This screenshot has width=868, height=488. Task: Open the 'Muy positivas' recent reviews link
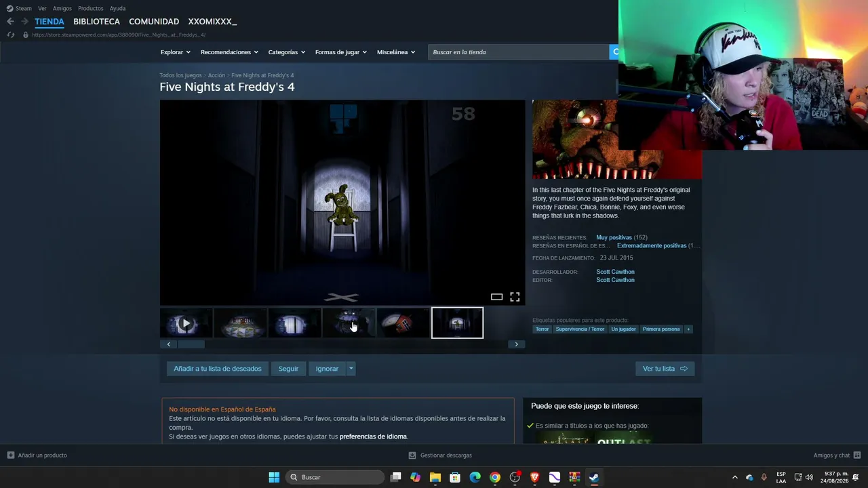(x=614, y=238)
